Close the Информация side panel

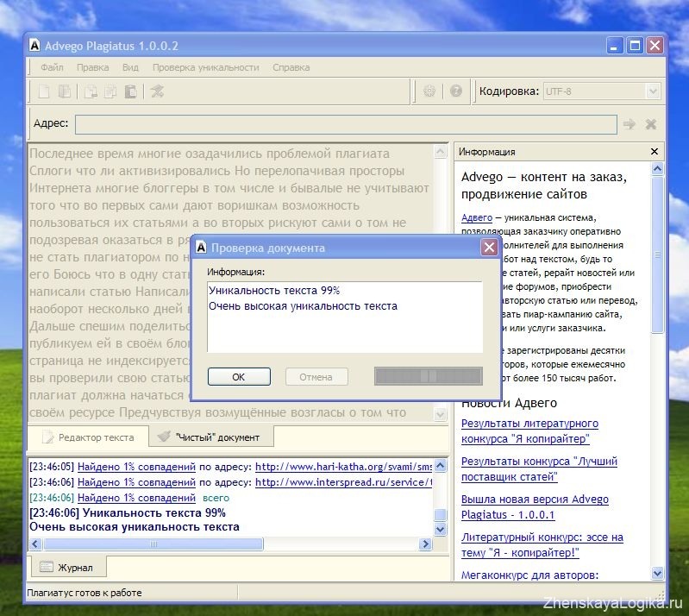tap(655, 151)
